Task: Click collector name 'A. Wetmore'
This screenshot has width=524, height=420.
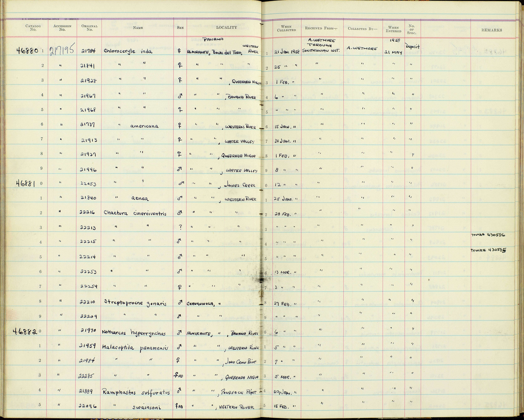Action: 362,49
